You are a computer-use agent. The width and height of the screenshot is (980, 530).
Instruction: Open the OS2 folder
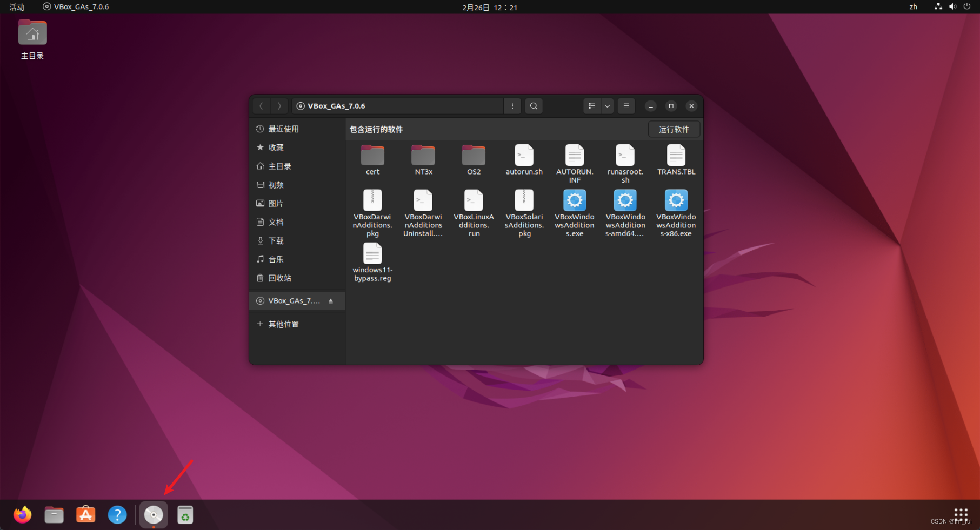[x=474, y=159]
